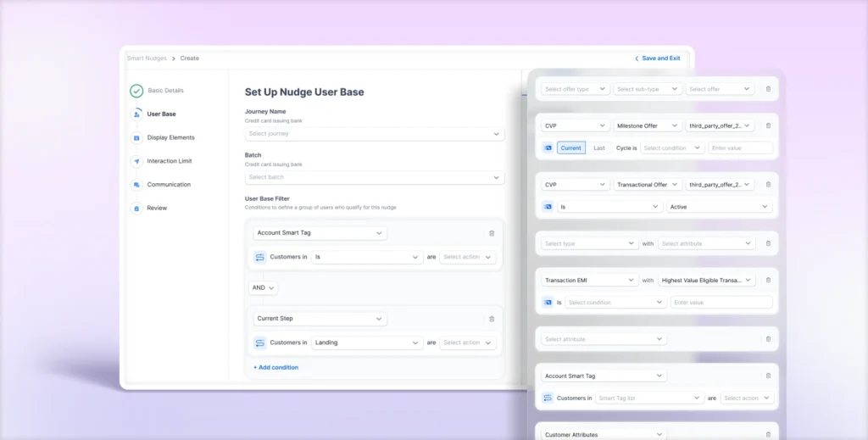Click the Communication step icon

136,184
